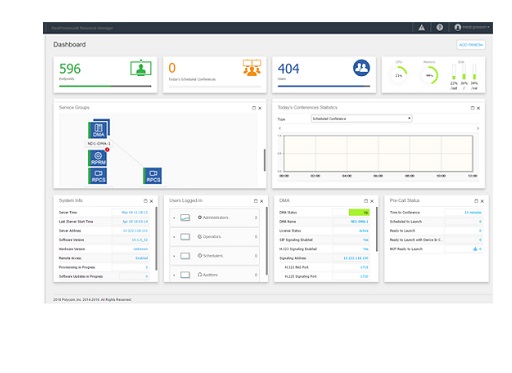Image resolution: width=512 pixels, height=373 pixels.
Task: Expand the Administrators row
Action: (x=174, y=218)
